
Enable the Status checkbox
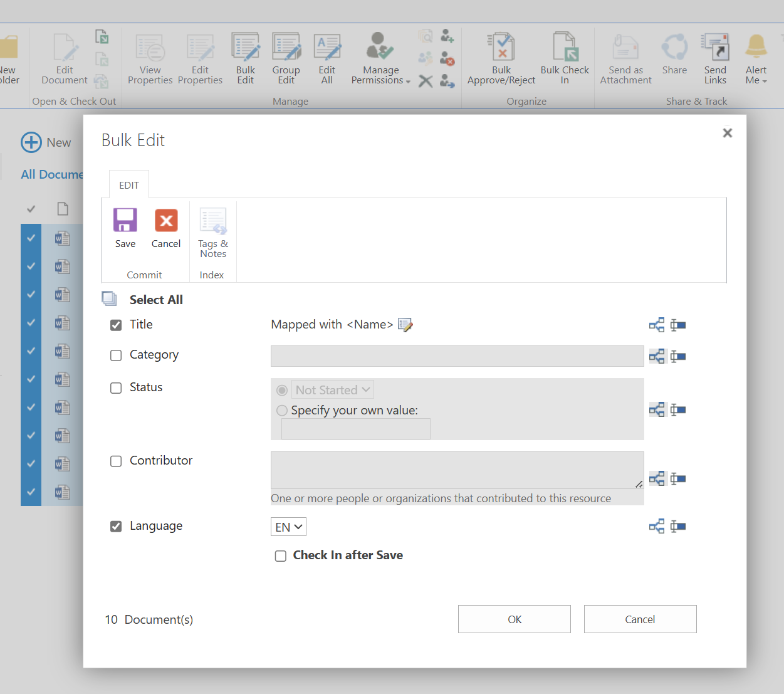[x=116, y=388]
